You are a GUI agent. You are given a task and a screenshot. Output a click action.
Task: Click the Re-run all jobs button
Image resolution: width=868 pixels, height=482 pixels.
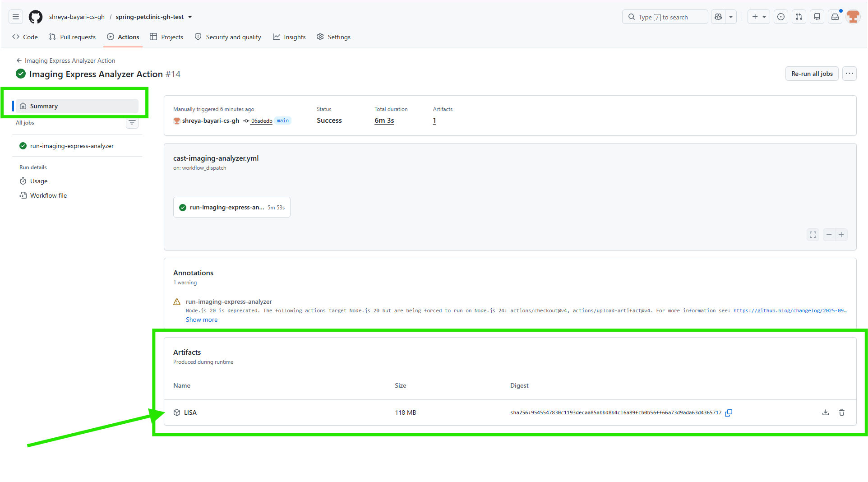pos(812,74)
